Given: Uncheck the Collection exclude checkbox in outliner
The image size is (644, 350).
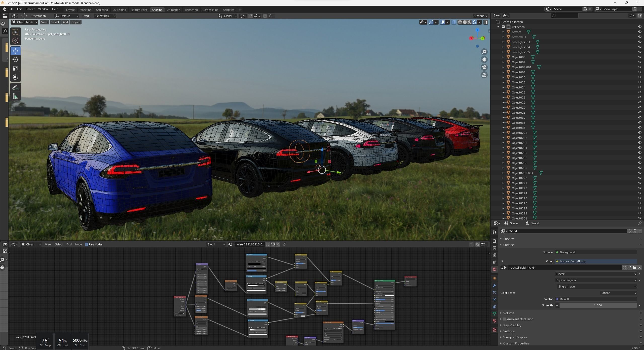Looking at the screenshot, I should click(x=503, y=27).
